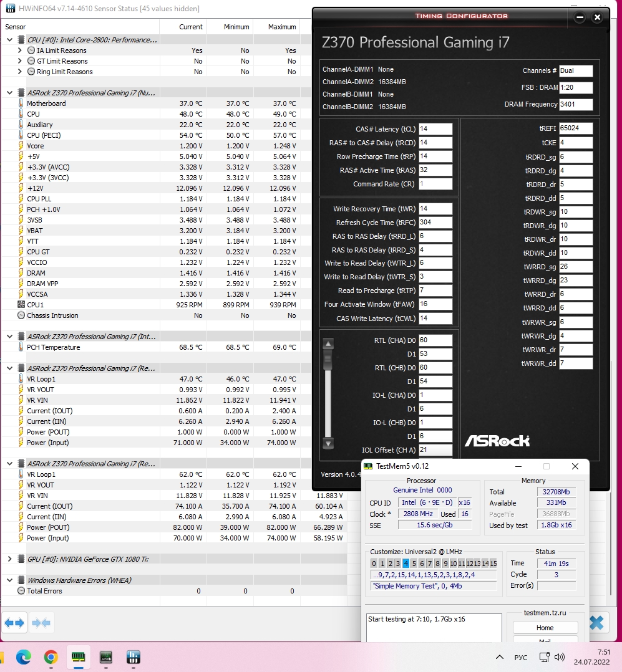This screenshot has height=672, width=622.
Task: Click the Command Rate (CR) field
Action: 435,184
